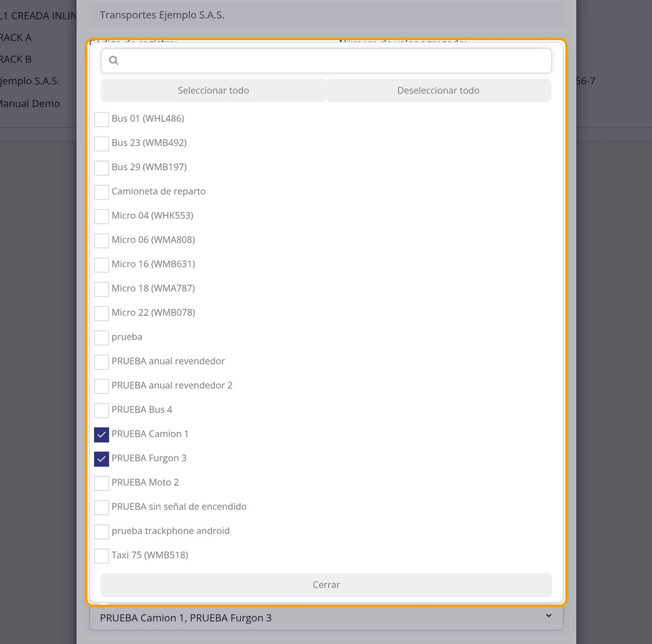Tick the Micro 06 (WMA808) checkbox
652x644 pixels.
coord(102,240)
